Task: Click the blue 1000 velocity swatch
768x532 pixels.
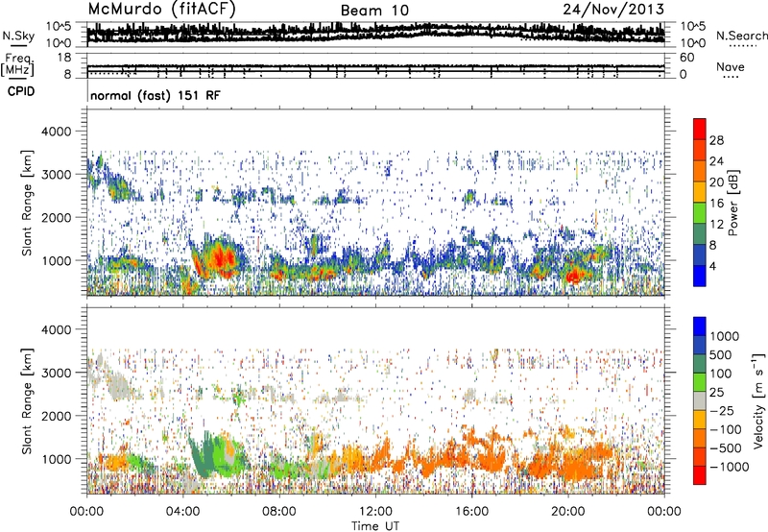Action: [x=700, y=326]
